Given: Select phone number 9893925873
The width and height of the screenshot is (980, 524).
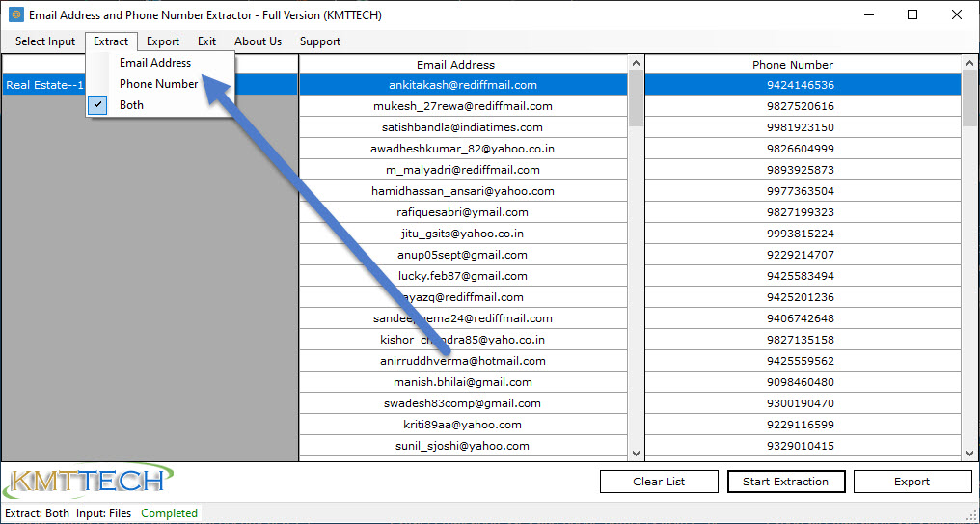Looking at the screenshot, I should click(x=803, y=170).
